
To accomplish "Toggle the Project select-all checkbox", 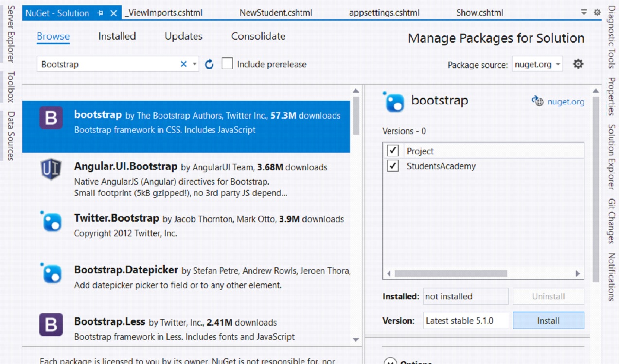I will click(x=393, y=151).
